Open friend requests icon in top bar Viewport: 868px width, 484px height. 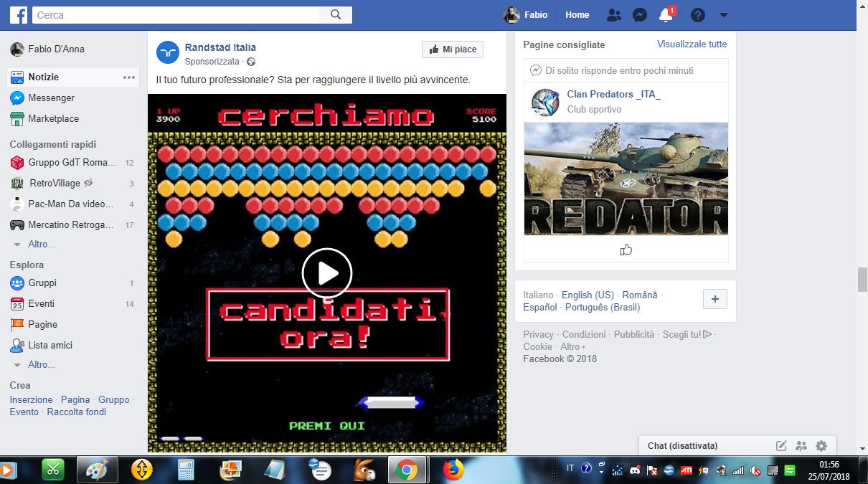pyautogui.click(x=613, y=15)
